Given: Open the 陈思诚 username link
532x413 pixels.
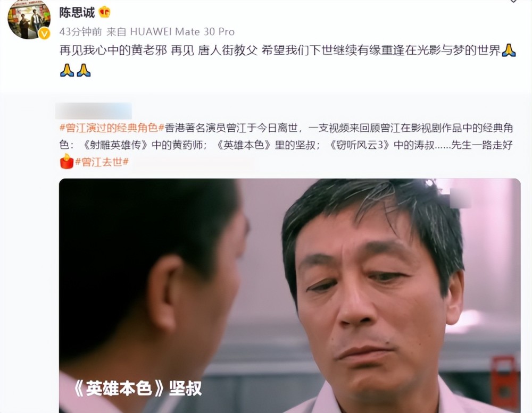Looking at the screenshot, I should [77, 13].
